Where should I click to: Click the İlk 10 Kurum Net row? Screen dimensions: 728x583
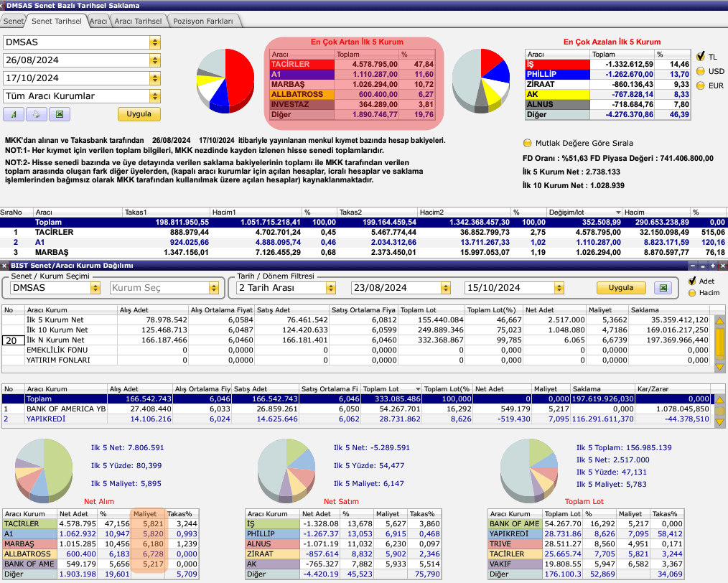tap(356, 330)
